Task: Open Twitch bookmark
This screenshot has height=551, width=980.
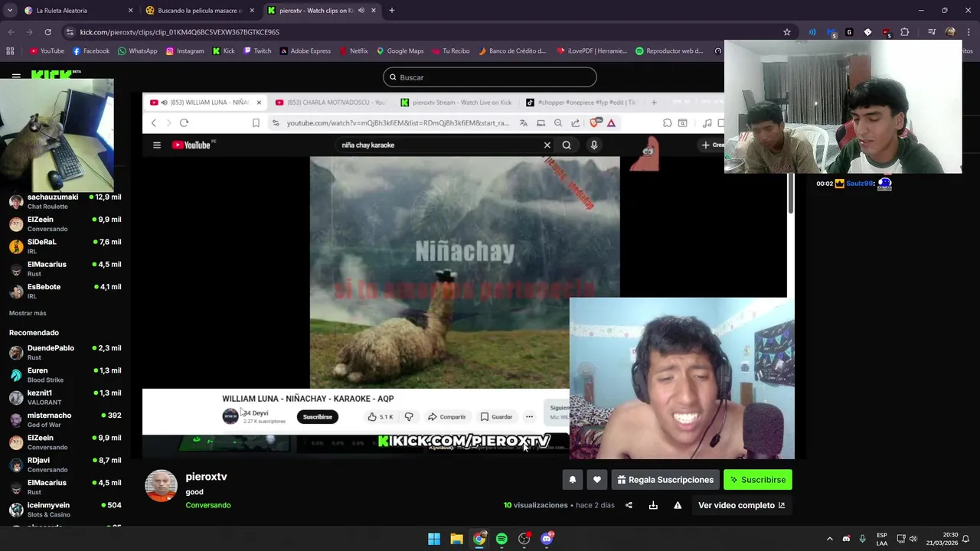Action: (257, 51)
